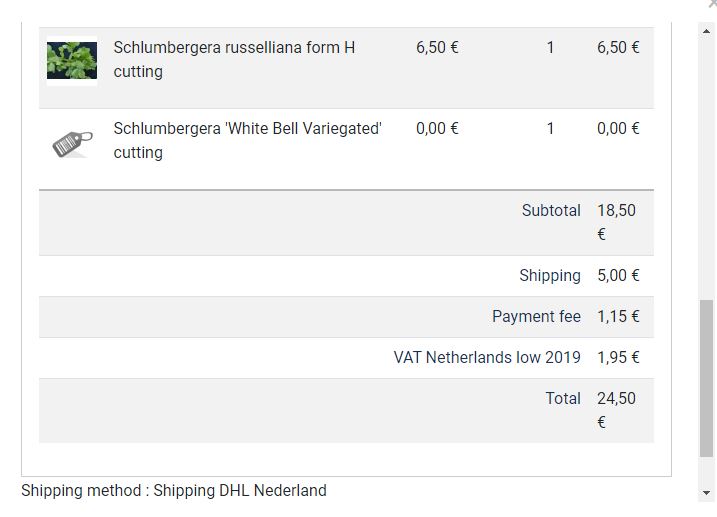Screen dimensions: 717x517
Task: Select the 1,95 € VAT amount
Action: [x=618, y=358]
